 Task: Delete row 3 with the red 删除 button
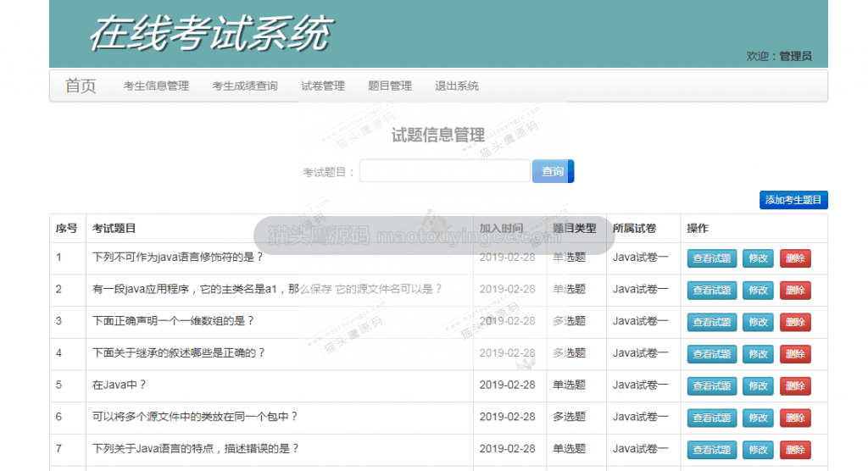795,322
